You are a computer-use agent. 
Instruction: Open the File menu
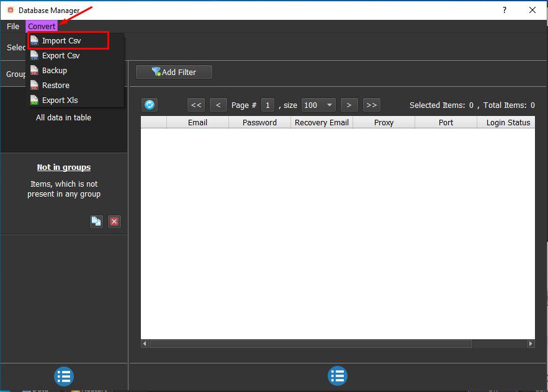(13, 26)
